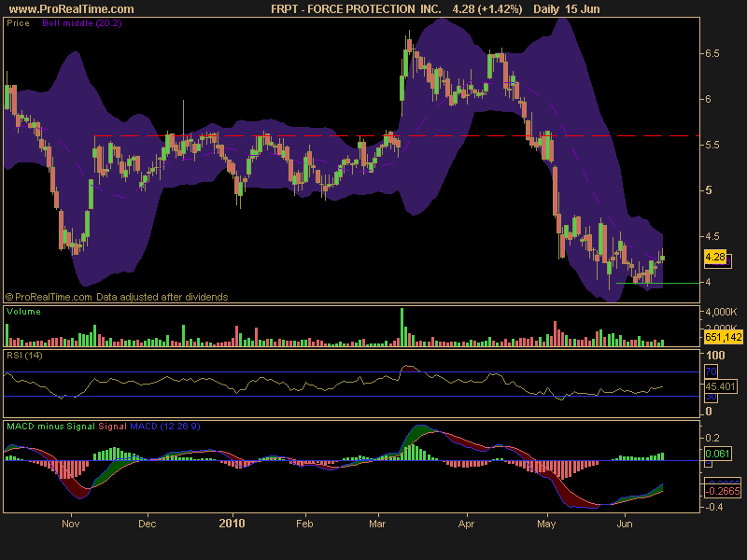Viewport: 747px width, 560px height.
Task: Select the Volume panel label
Action: pyautogui.click(x=23, y=312)
